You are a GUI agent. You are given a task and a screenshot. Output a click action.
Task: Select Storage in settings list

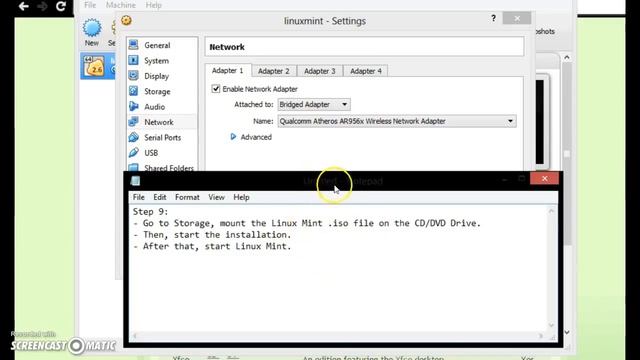click(157, 91)
